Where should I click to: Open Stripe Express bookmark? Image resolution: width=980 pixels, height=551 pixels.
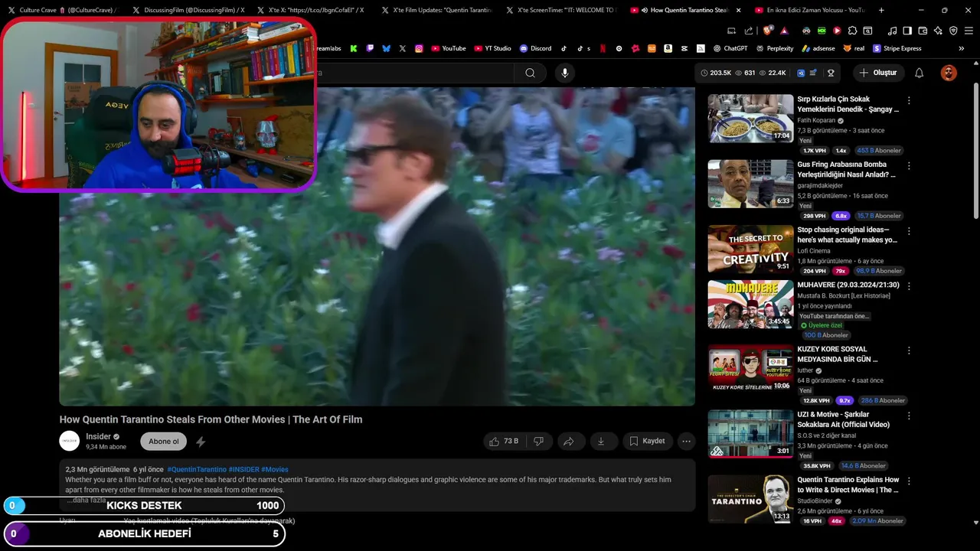[x=897, y=48]
